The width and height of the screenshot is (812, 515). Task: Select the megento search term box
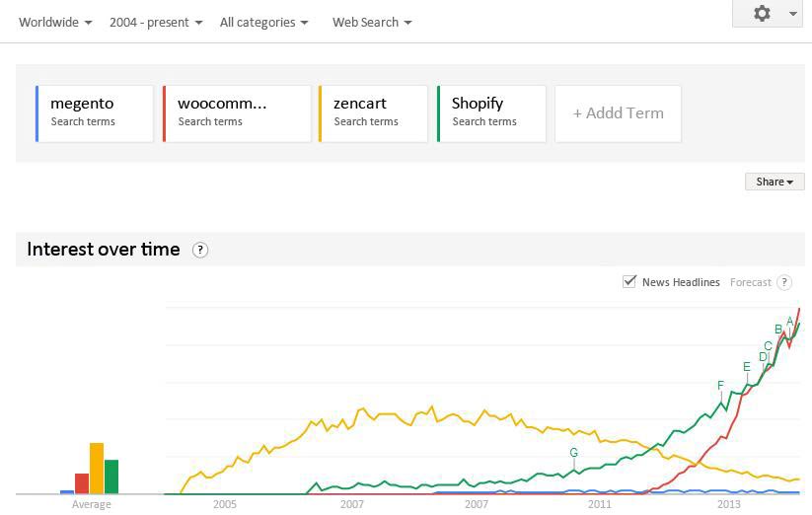click(95, 113)
